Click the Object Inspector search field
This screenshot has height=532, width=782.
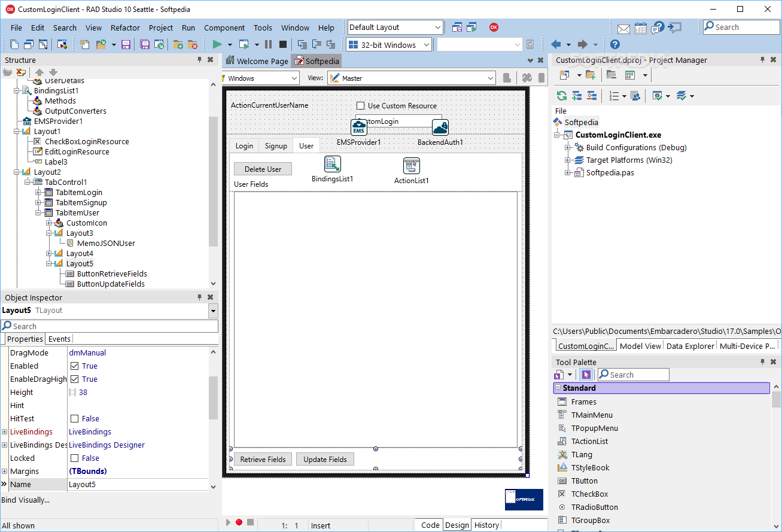109,326
